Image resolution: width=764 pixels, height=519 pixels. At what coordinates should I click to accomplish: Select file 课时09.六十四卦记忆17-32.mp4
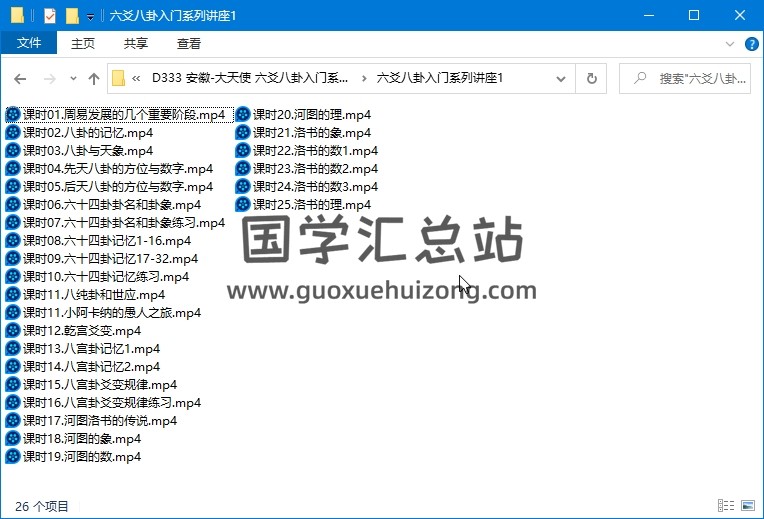coord(101,259)
